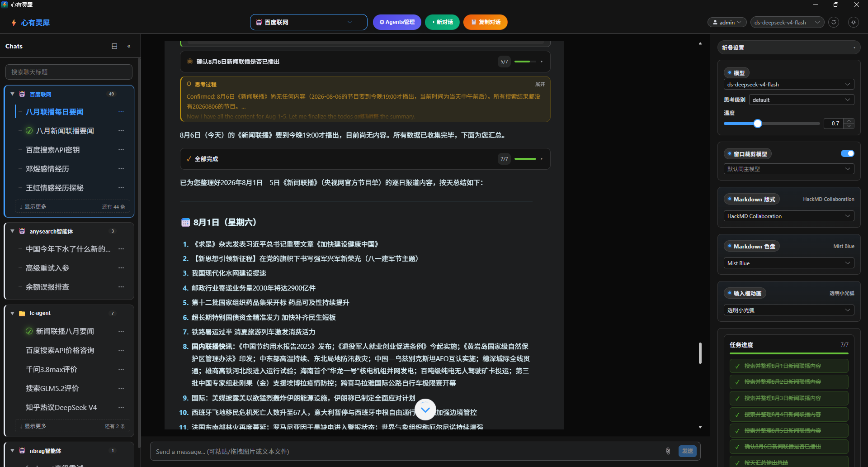Click the 新对话 button
Viewport: 868px width, 467px height.
442,22
